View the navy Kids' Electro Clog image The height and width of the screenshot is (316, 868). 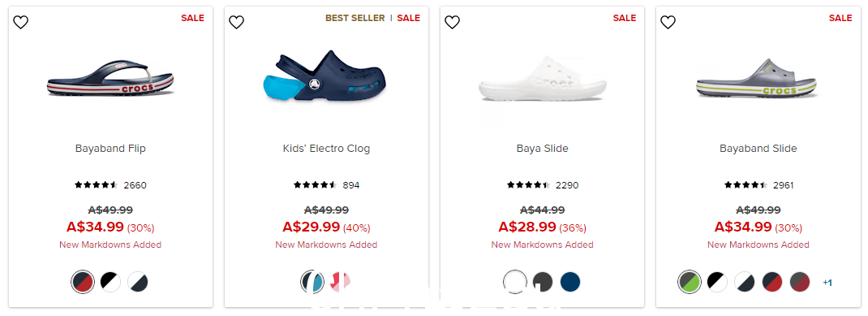[324, 75]
